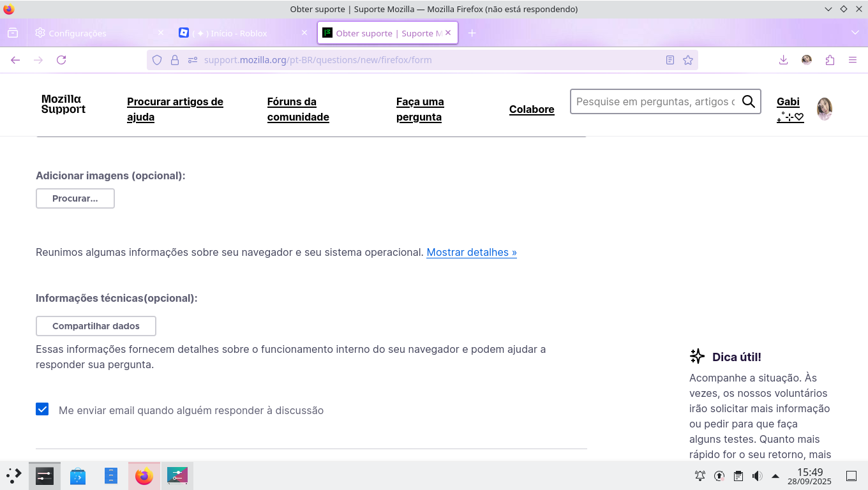This screenshot has width=868, height=490.
Task: Click the Adicionar imagens (opcional) label
Action: (x=110, y=175)
